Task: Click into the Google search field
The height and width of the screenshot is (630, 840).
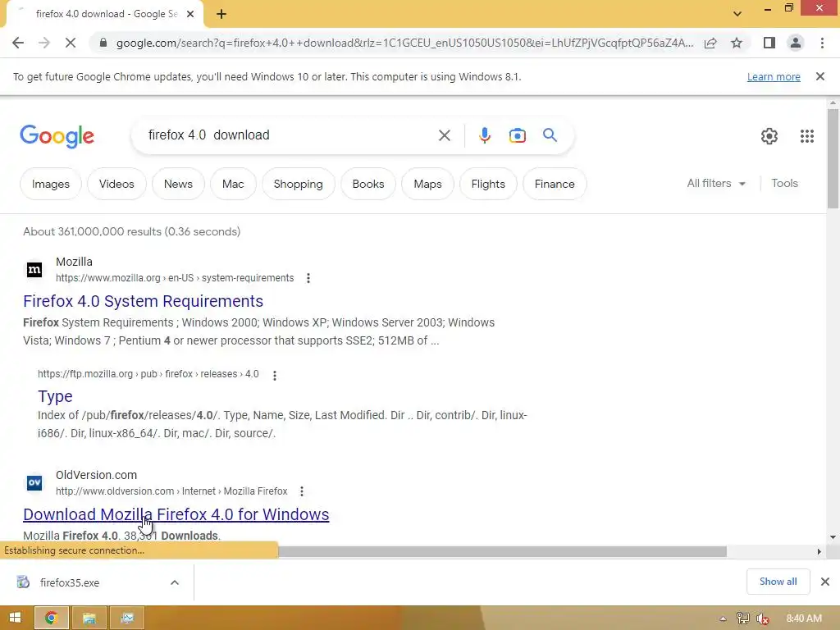Action: (x=290, y=135)
